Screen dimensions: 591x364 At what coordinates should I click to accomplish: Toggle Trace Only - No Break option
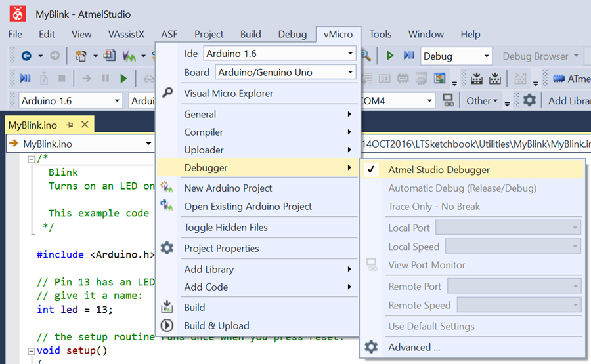(x=434, y=207)
